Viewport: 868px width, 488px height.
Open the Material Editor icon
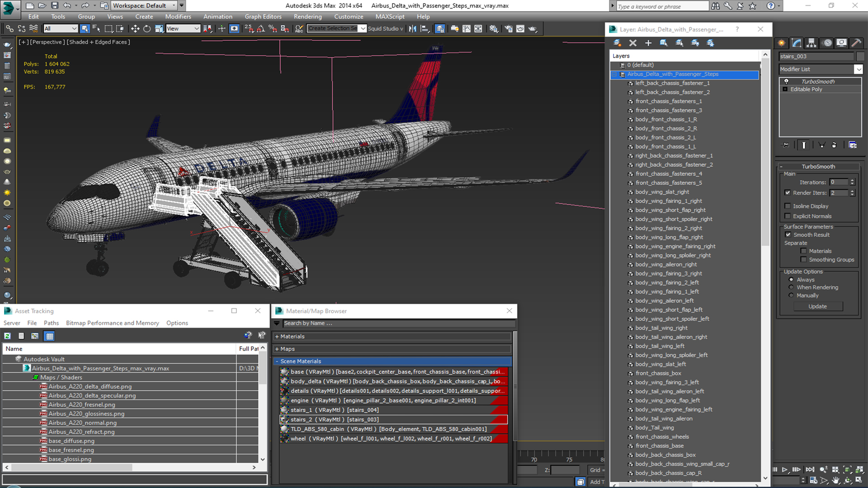(493, 28)
